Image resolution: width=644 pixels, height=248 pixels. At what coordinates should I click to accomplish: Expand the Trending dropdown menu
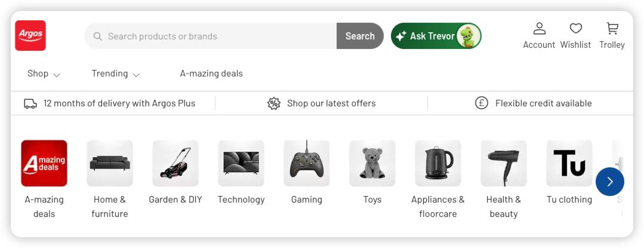[115, 74]
